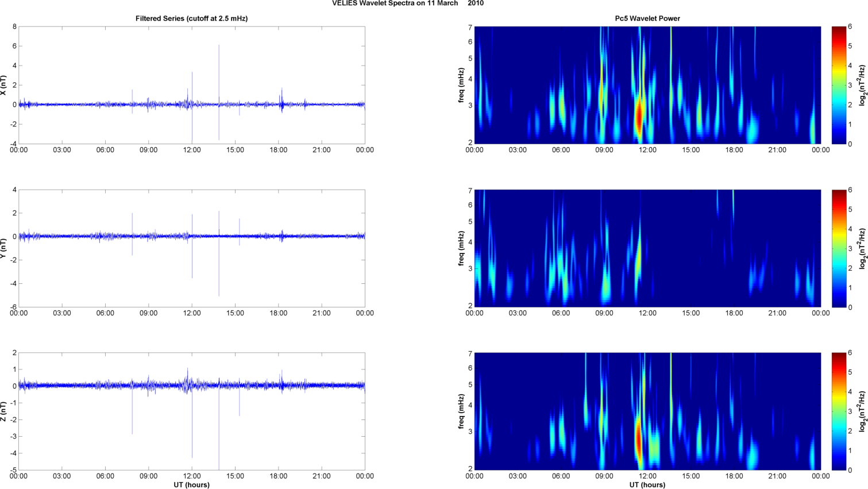The width and height of the screenshot is (868, 489).
Task: Click the 'freq (mHz)' label of the bottom wavelet panel
Action: pos(461,411)
